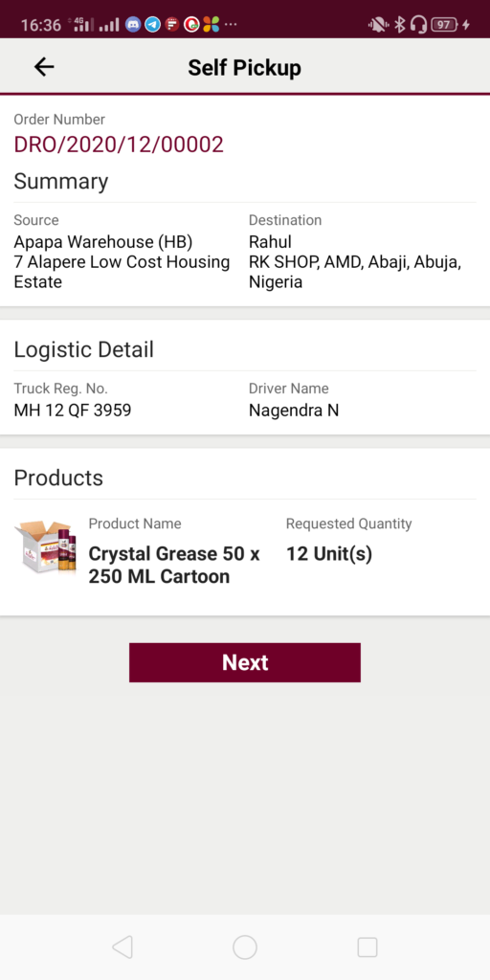Tap the Self Pickup header title

pyautogui.click(x=245, y=68)
